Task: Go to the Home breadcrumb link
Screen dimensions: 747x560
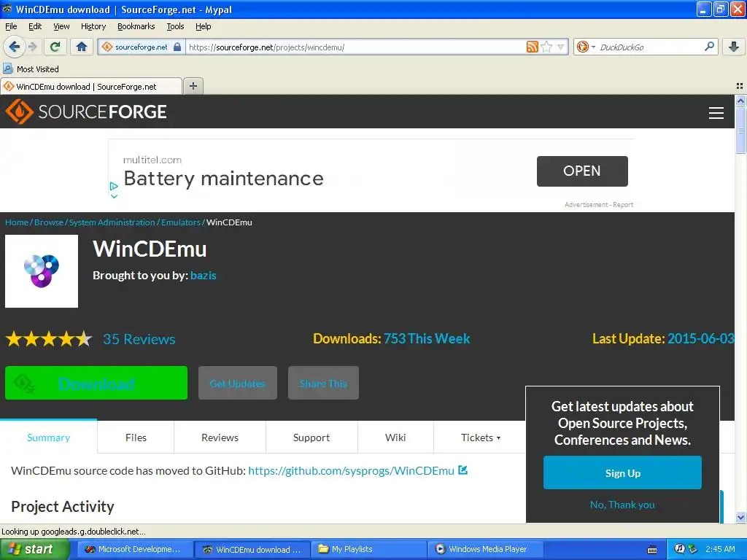Action: tap(17, 222)
